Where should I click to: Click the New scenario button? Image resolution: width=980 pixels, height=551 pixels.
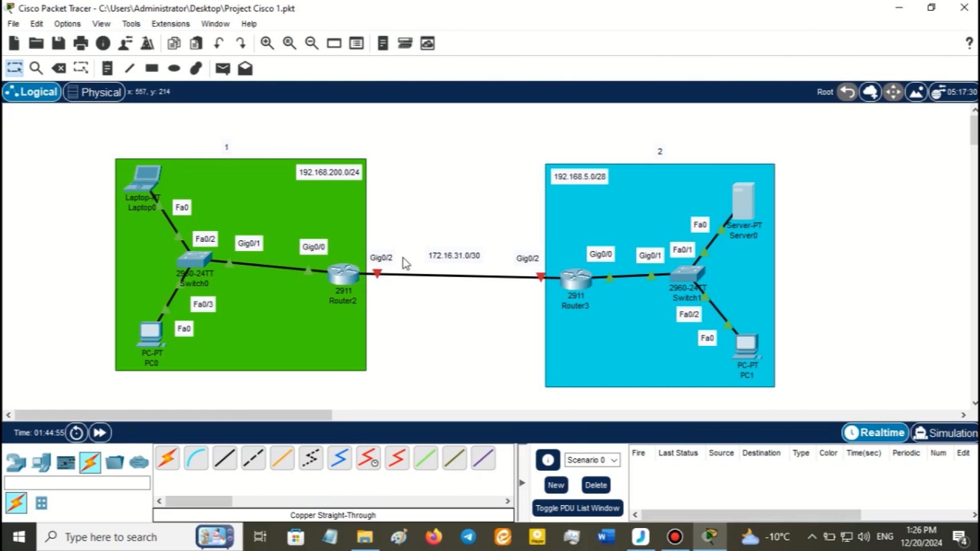click(x=556, y=485)
